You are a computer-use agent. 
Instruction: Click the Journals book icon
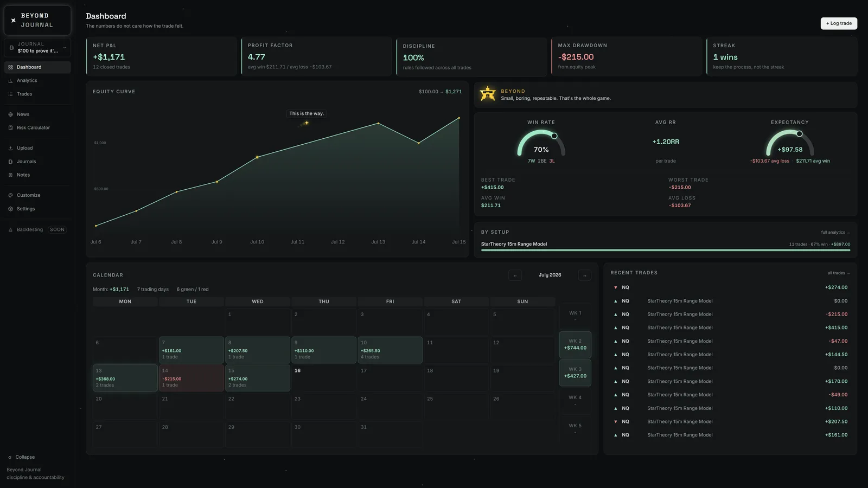(10, 162)
